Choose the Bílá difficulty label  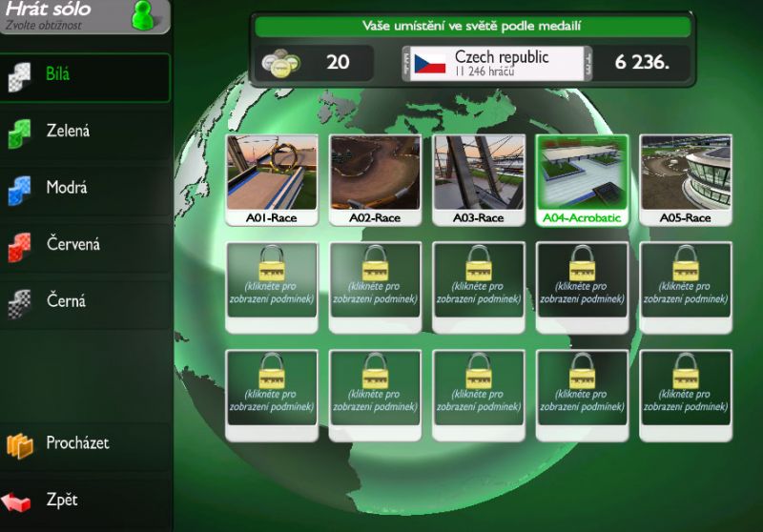pos(58,74)
